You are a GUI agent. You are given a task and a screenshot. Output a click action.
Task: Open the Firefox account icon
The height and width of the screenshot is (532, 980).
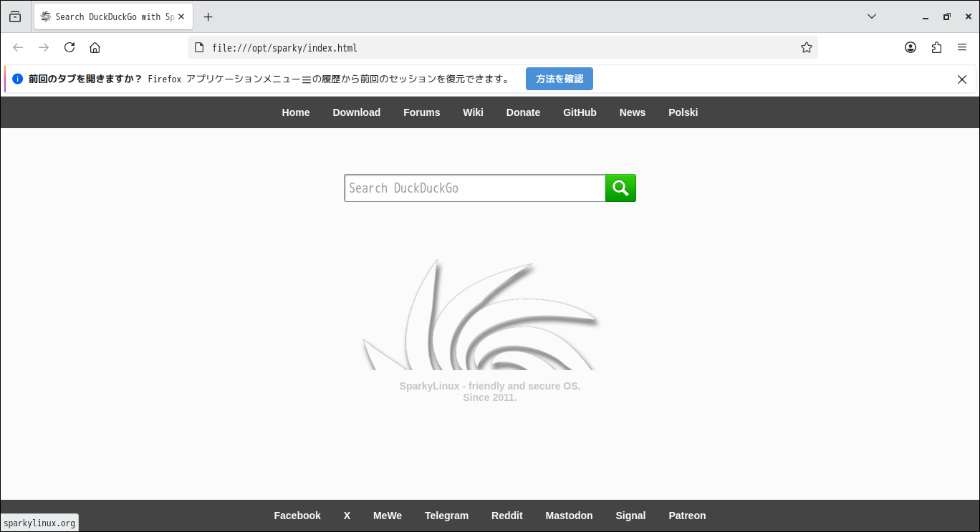tap(911, 47)
